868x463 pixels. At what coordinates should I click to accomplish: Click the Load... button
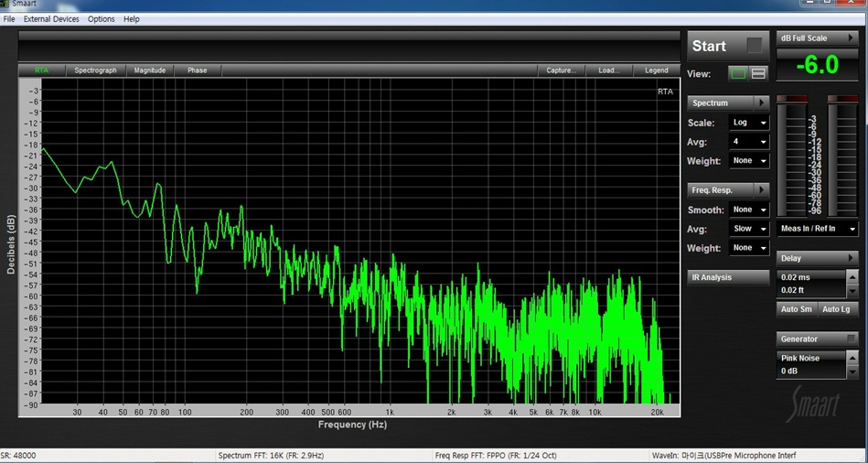click(x=609, y=70)
